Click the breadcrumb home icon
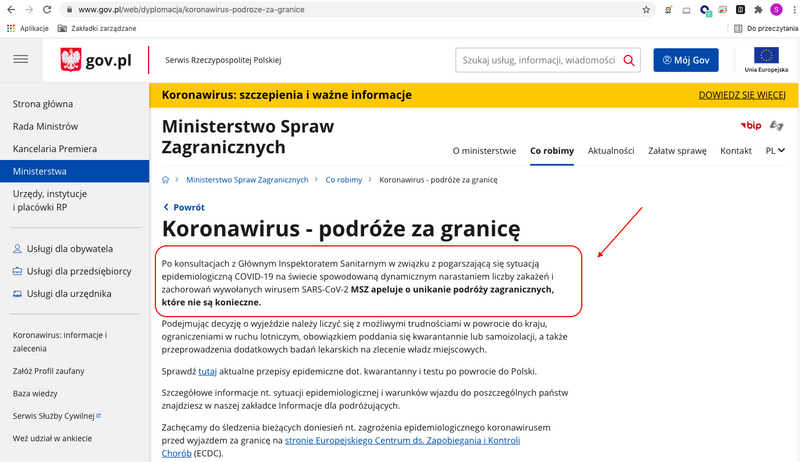The width and height of the screenshot is (800, 462). pyautogui.click(x=166, y=180)
